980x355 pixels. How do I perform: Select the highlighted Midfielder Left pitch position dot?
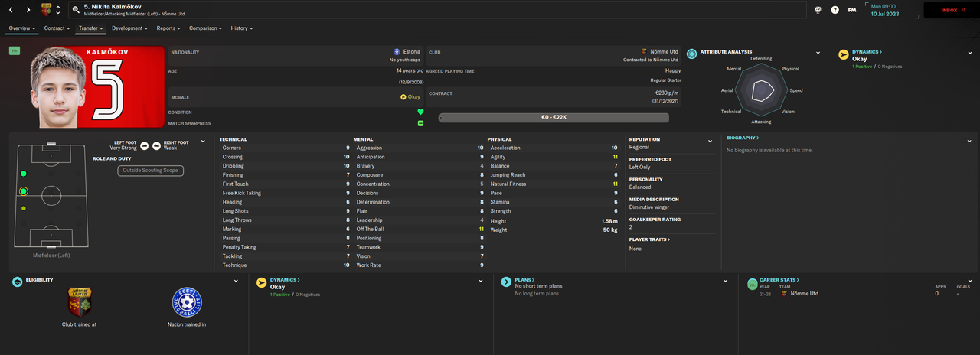point(24,191)
